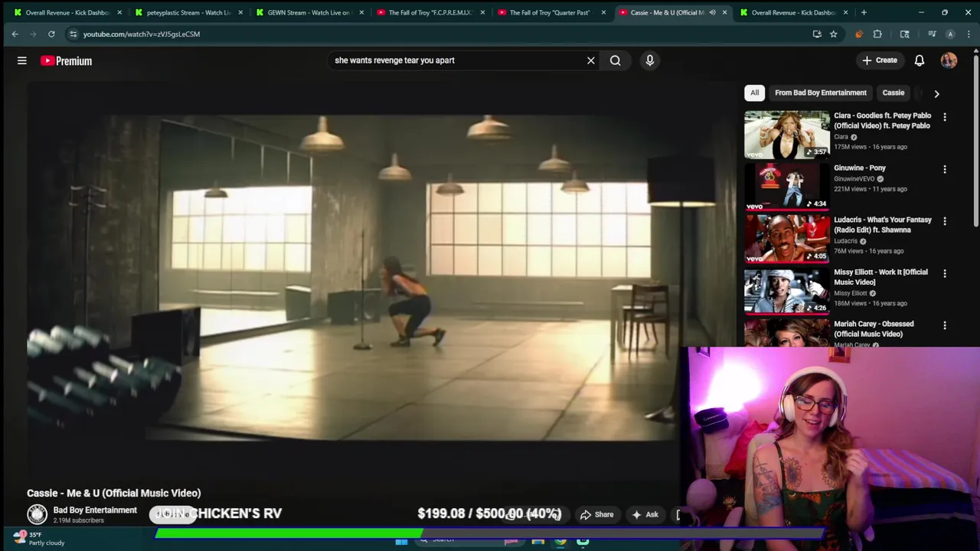Viewport: 980px width, 551px height.
Task: Open Ask for this video
Action: pos(645,515)
